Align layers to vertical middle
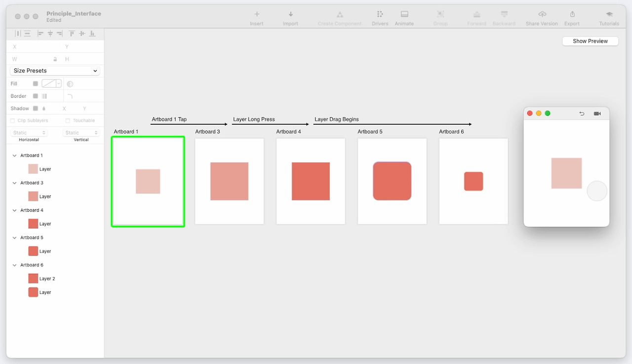This screenshot has height=364, width=632. (82, 34)
